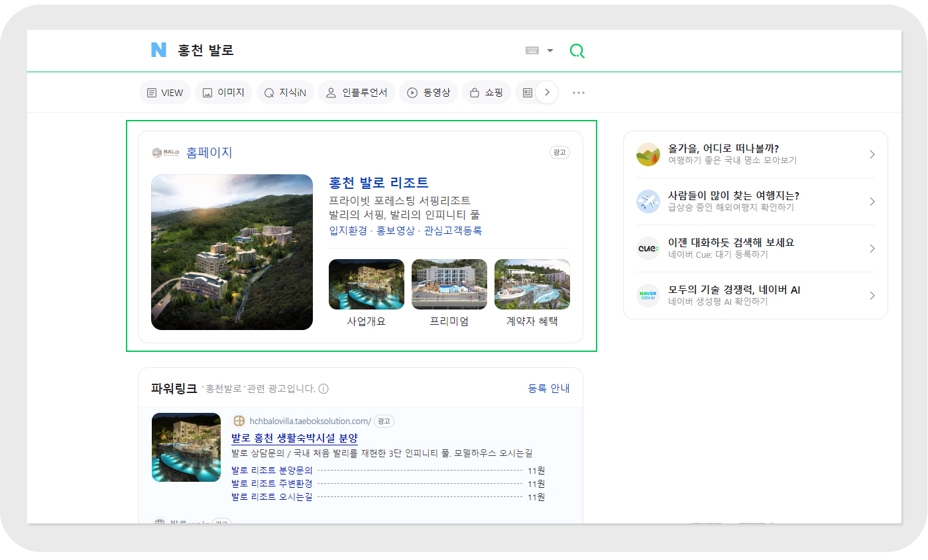This screenshot has width=928, height=560.
Task: Click the 광고 badge beside hchbalovilla URL
Action: pyautogui.click(x=384, y=421)
